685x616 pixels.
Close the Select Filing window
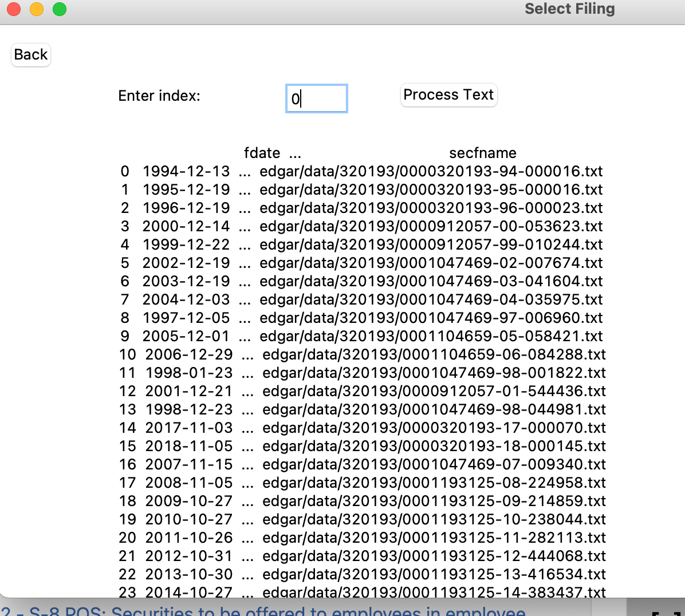click(14, 9)
